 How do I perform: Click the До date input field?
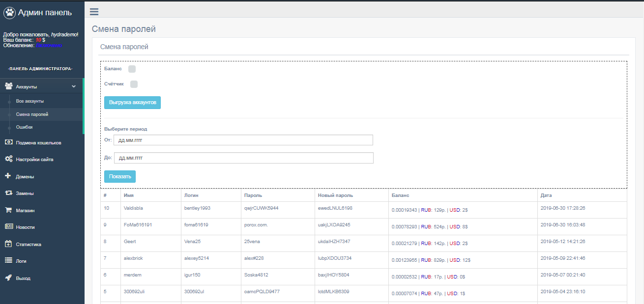(243, 158)
